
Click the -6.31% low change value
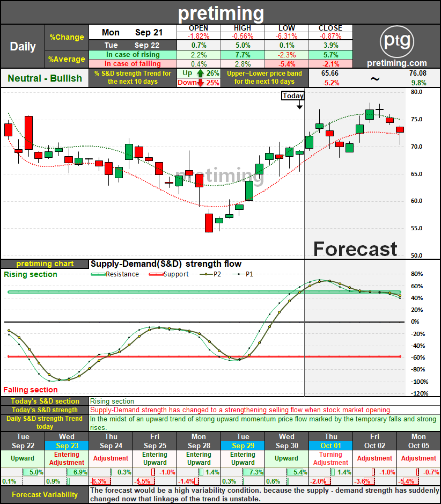pyautogui.click(x=286, y=36)
